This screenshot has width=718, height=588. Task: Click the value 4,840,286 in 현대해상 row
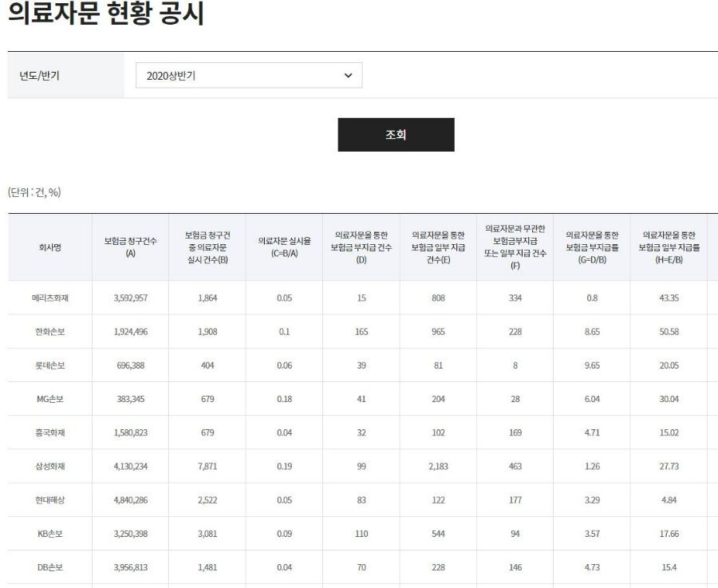pos(131,500)
